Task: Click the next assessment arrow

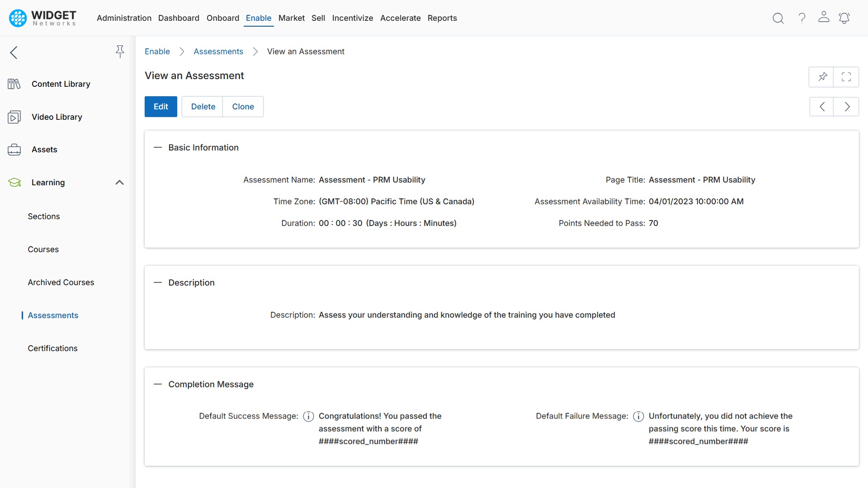Action: (846, 107)
